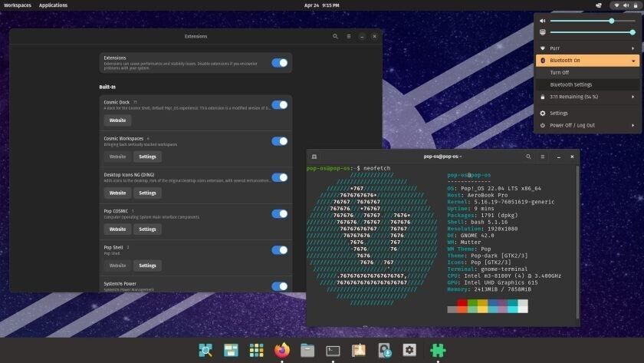The height and width of the screenshot is (363, 644).
Task: Click the 'neofetch' command text in terminal
Action: pyautogui.click(x=376, y=168)
